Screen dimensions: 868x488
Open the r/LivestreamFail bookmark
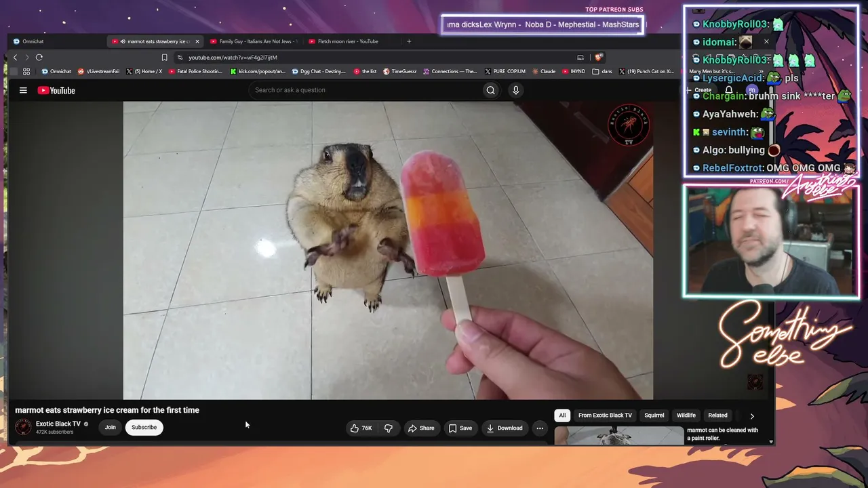98,71
